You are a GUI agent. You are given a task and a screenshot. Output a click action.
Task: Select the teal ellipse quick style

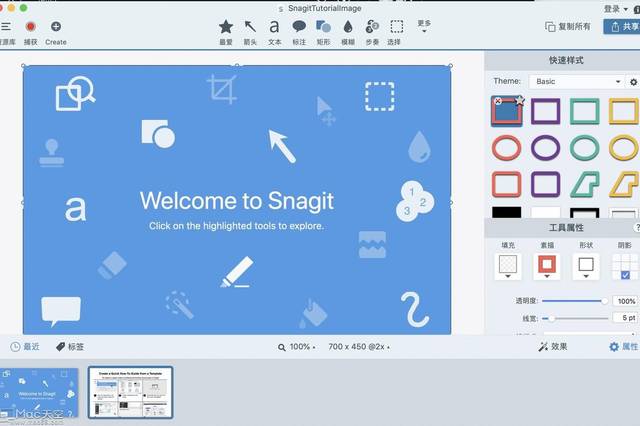[584, 148]
